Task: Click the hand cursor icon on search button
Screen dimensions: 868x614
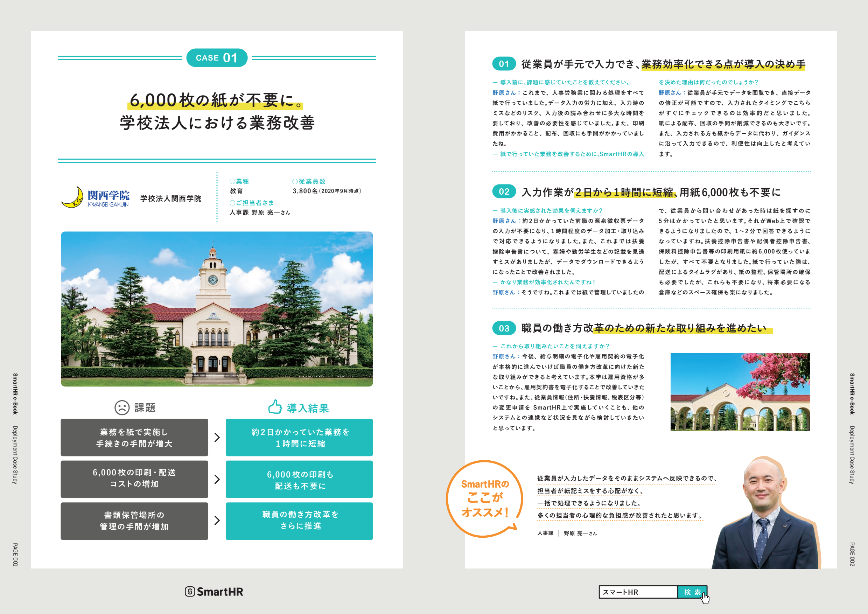Action: 705,598
